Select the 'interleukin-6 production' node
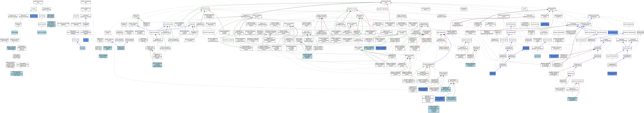 click(476, 48)
